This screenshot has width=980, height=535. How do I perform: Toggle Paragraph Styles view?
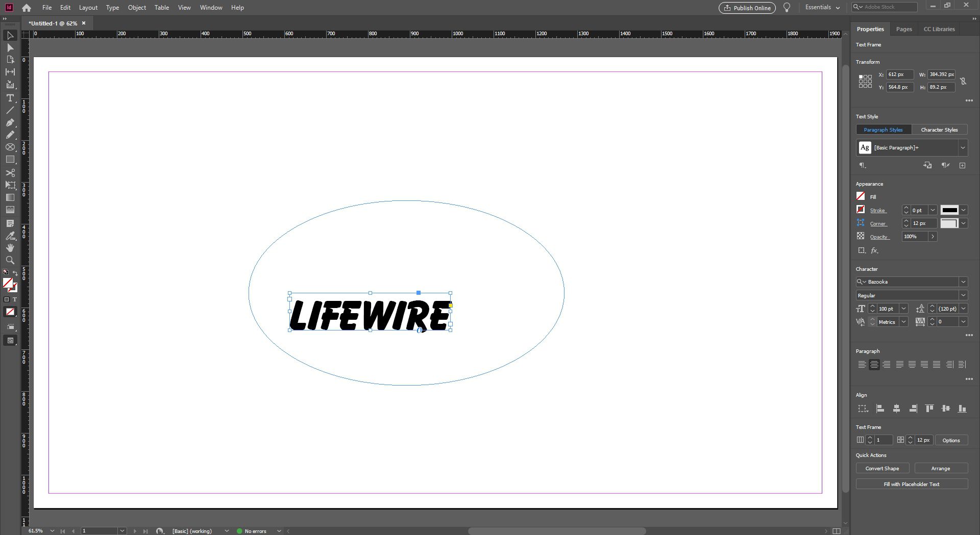[884, 130]
